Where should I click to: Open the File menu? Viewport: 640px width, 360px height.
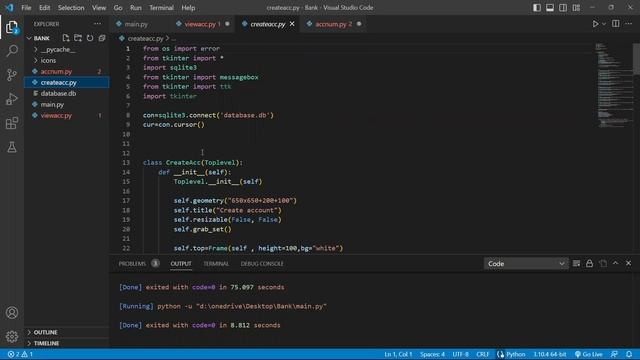[x=26, y=8]
